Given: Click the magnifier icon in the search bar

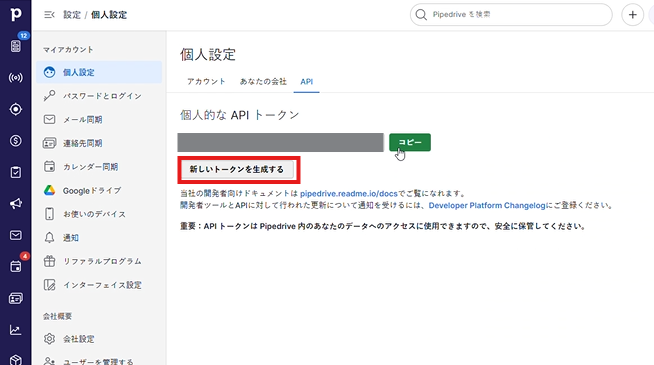Looking at the screenshot, I should 421,15.
